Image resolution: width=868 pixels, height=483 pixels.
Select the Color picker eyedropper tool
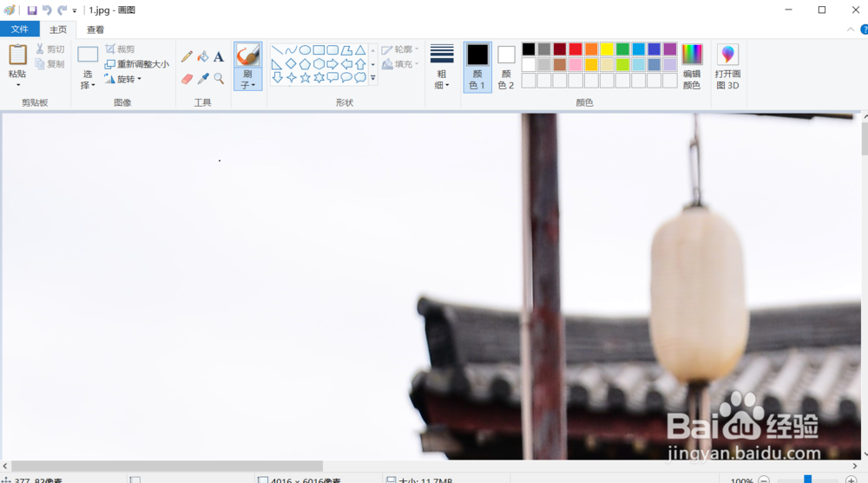click(203, 79)
